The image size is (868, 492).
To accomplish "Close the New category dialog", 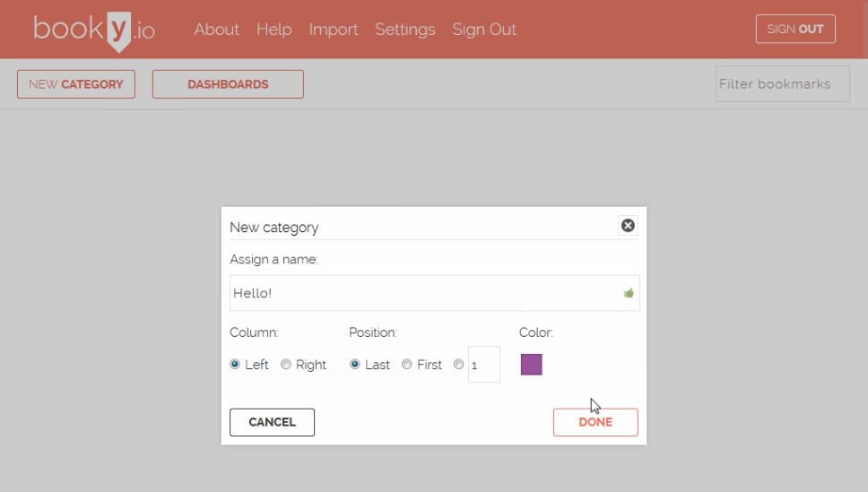I will pos(628,226).
